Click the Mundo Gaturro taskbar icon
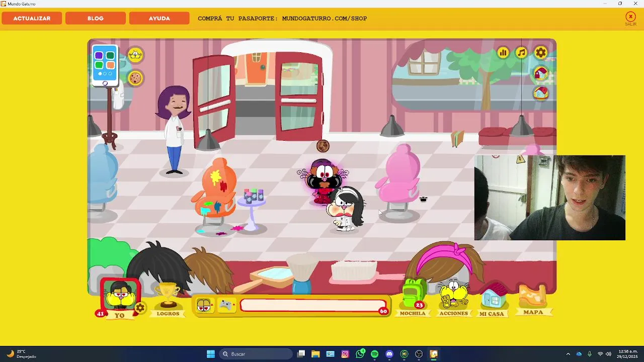 pos(434,354)
